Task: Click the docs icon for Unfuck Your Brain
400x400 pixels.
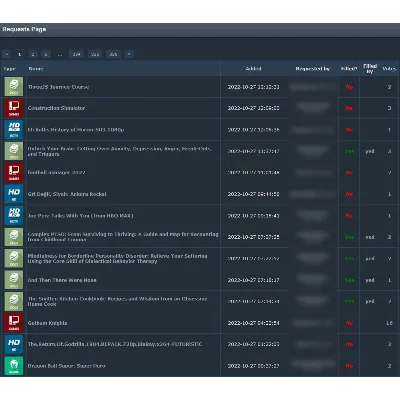Action: tap(14, 151)
